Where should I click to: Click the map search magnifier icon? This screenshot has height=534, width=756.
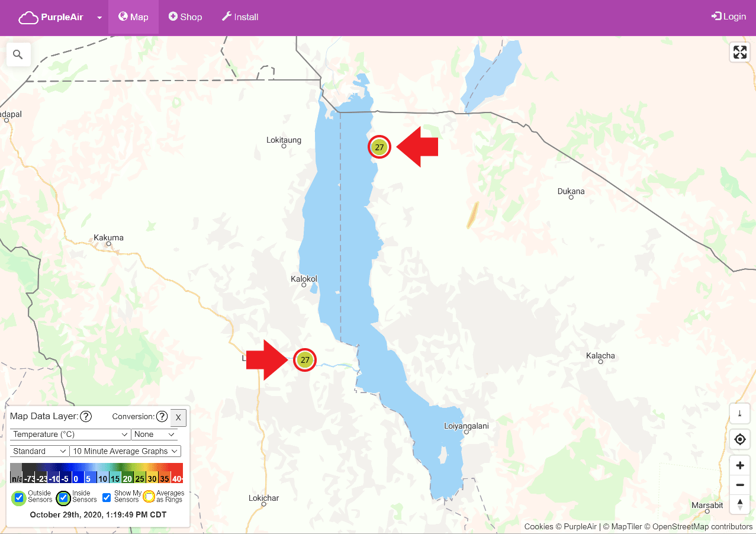pos(18,54)
